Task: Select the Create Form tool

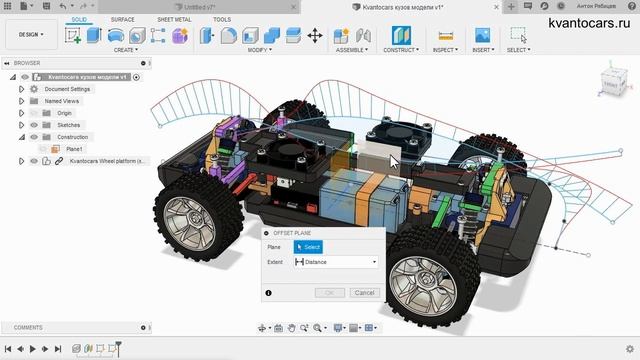Action: coord(180,36)
